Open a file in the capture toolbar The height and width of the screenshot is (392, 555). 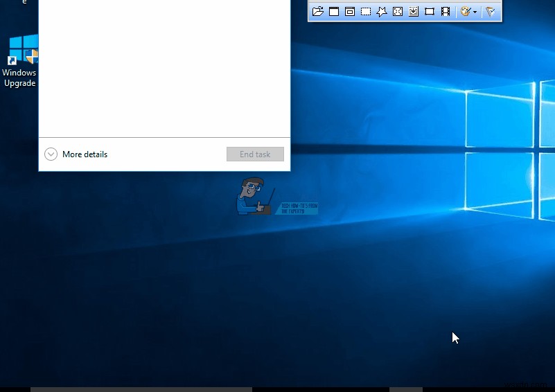click(x=318, y=11)
